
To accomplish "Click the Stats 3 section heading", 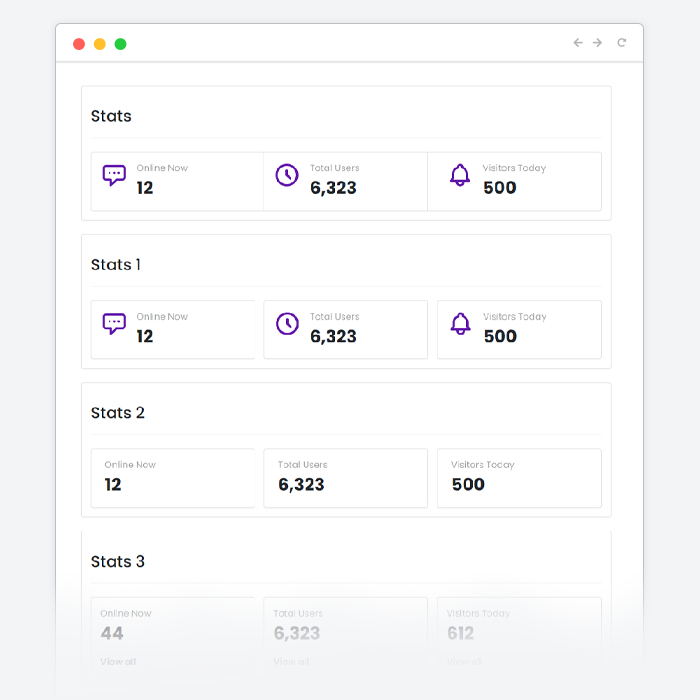I will tap(118, 562).
